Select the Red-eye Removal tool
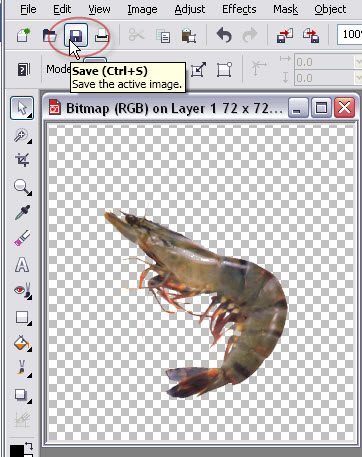The height and width of the screenshot is (457, 362). coord(22,290)
